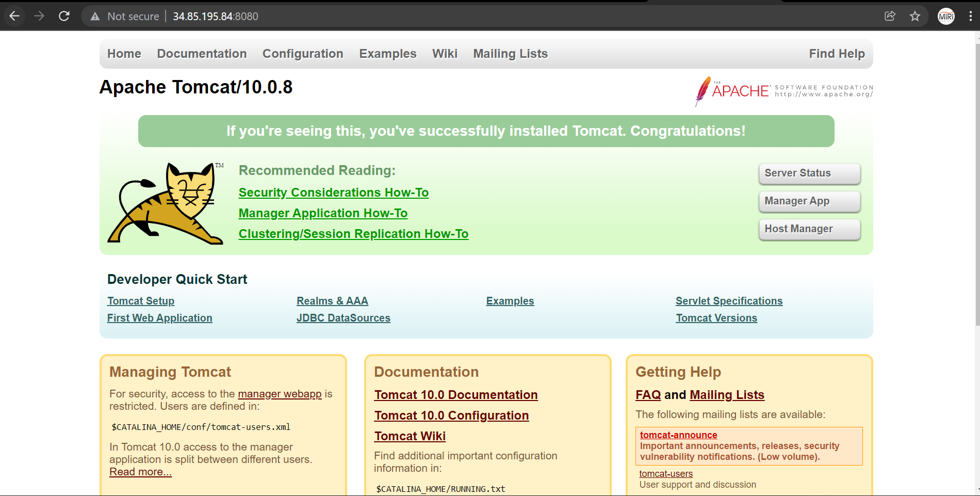Viewport: 980px width, 496px height.
Task: Click the Not secure warning icon
Action: click(95, 17)
